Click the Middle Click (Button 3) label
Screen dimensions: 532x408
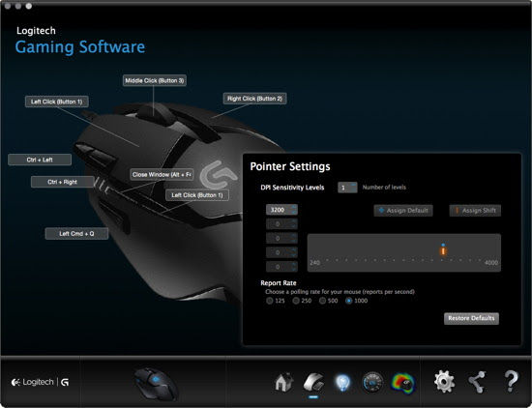[x=155, y=80]
